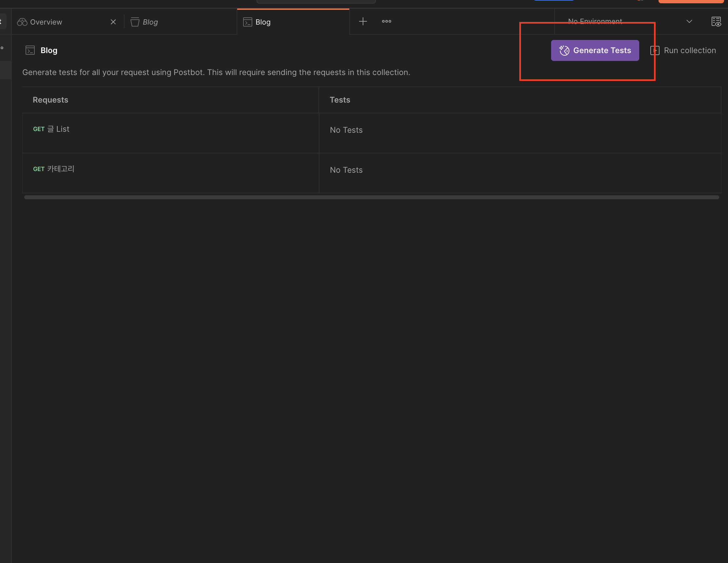Click the Overview binoculars icon
Viewport: 728px width, 563px height.
[x=22, y=22]
